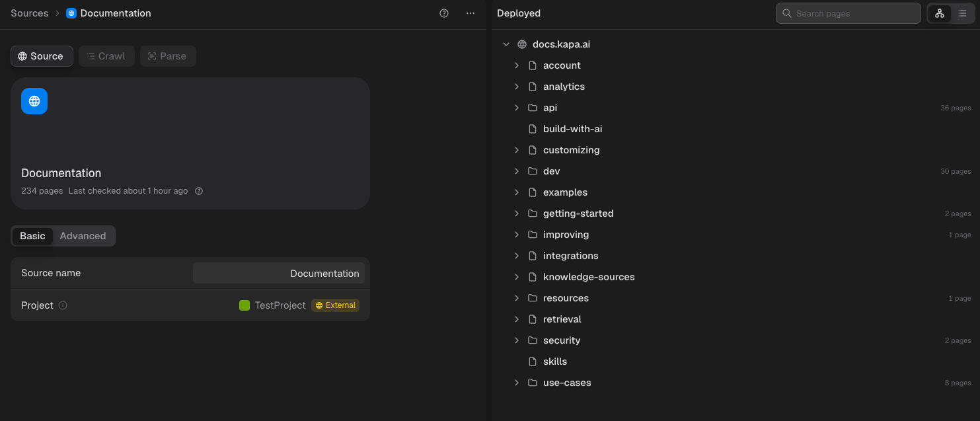Click the page icon of integrations row
The width and height of the screenshot is (980, 421).
[533, 256]
